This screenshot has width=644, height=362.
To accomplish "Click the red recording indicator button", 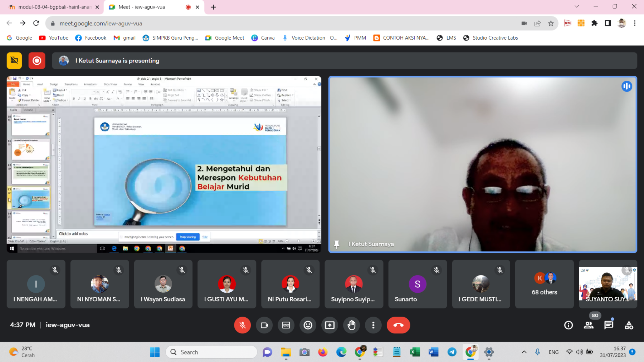I will [x=37, y=61].
